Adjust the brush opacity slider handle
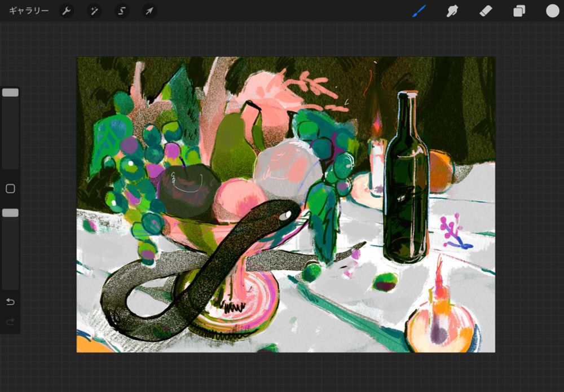 point(10,213)
